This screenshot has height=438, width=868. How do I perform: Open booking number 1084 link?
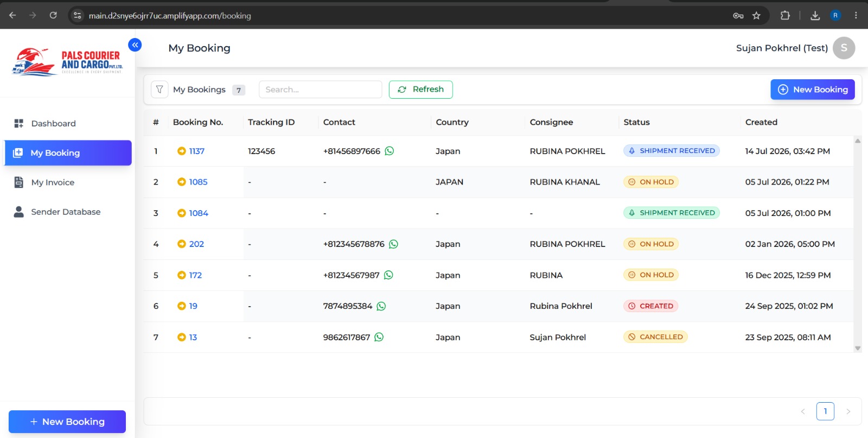[199, 213]
